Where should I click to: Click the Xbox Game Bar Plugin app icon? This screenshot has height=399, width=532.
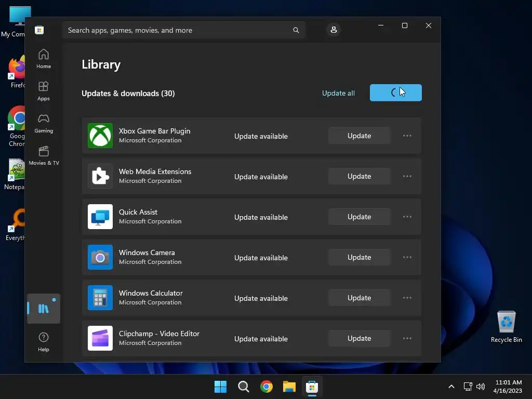tap(100, 136)
